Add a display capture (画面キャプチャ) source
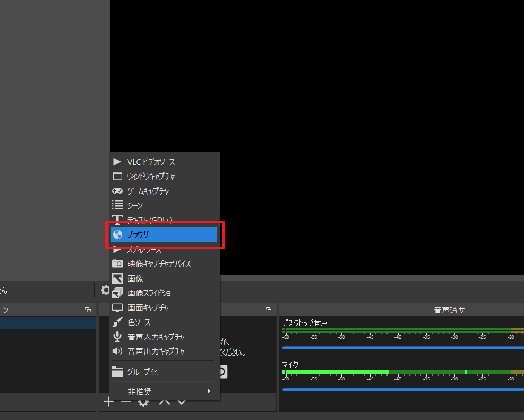 [x=148, y=308]
